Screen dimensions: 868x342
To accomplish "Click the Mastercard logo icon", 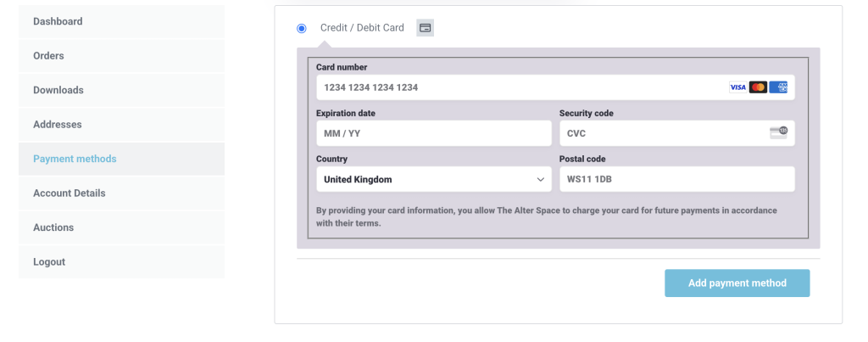I will (x=758, y=87).
